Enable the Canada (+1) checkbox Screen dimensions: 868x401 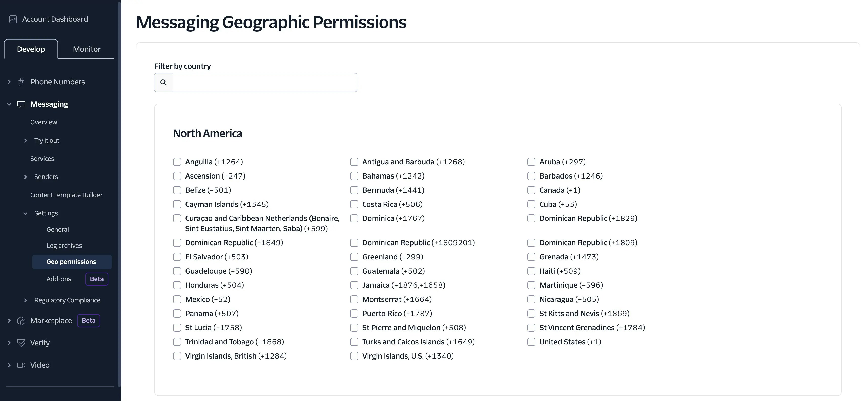531,190
